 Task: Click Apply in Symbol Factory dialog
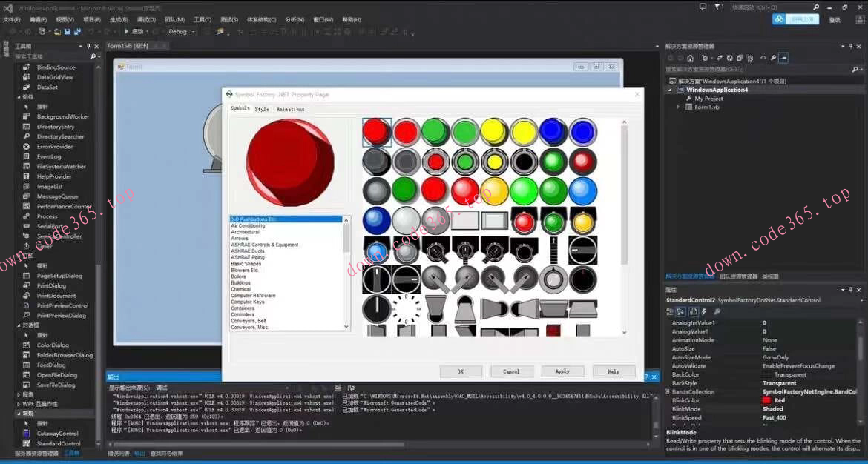(x=562, y=371)
